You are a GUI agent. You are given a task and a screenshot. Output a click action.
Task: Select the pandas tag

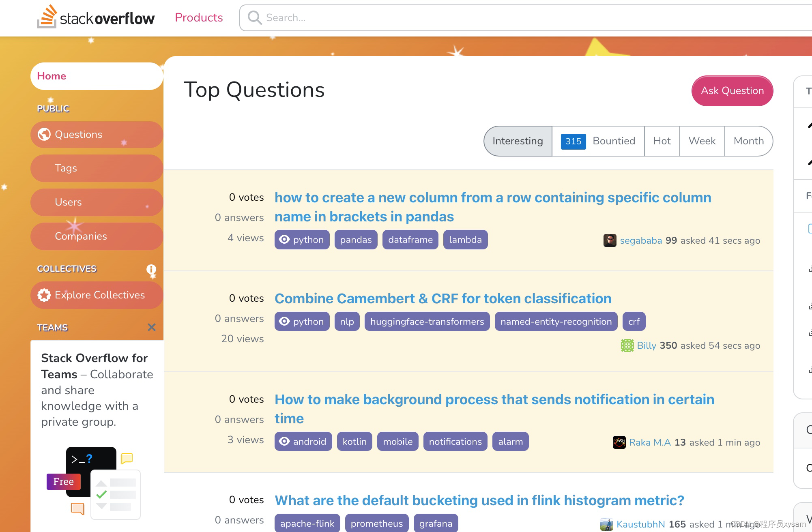pyautogui.click(x=356, y=240)
